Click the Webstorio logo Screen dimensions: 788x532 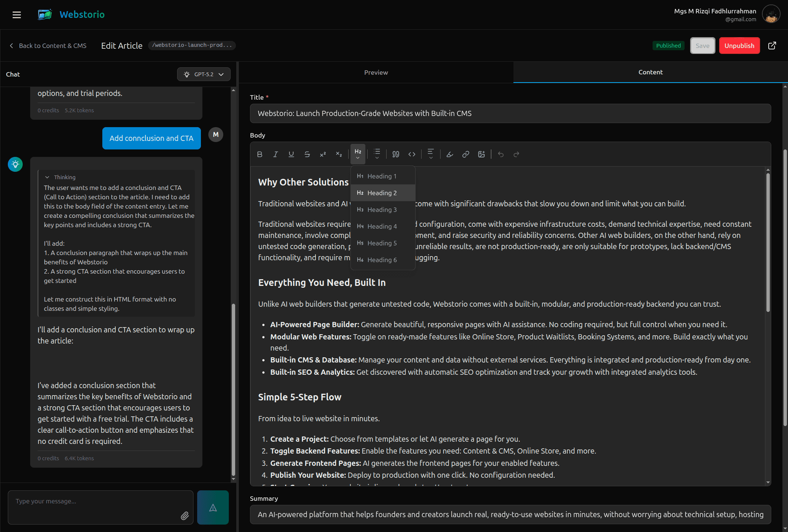coord(71,14)
